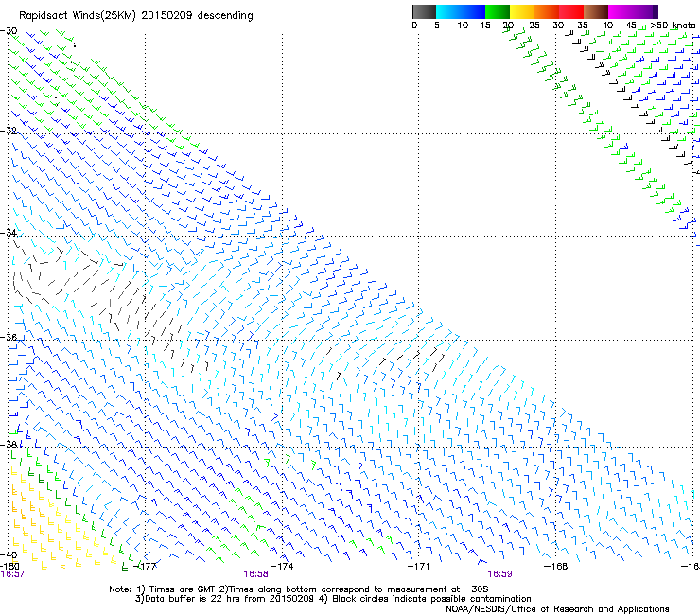Click the -36 latitude axis label

(9, 337)
